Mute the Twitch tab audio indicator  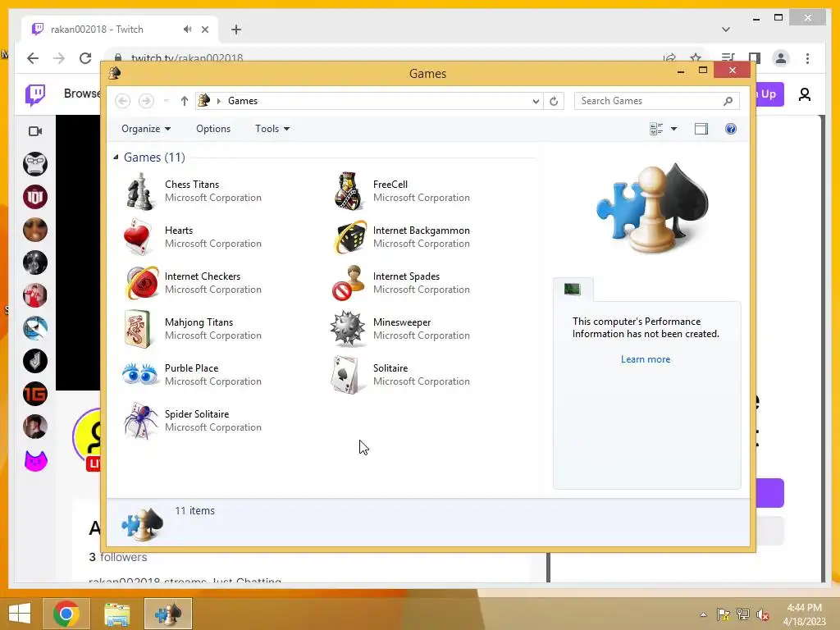pos(187,30)
